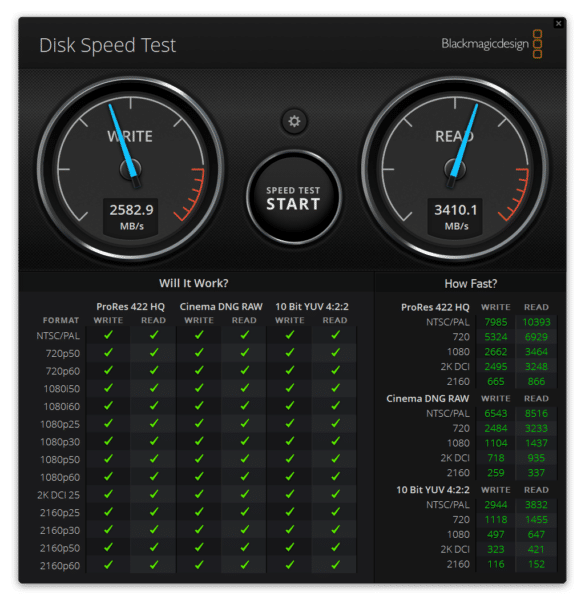This screenshot has width=585, height=604.
Task: Click 1080p50 row Cinema DNG RAW read checkmark
Action: pyautogui.click(x=245, y=459)
